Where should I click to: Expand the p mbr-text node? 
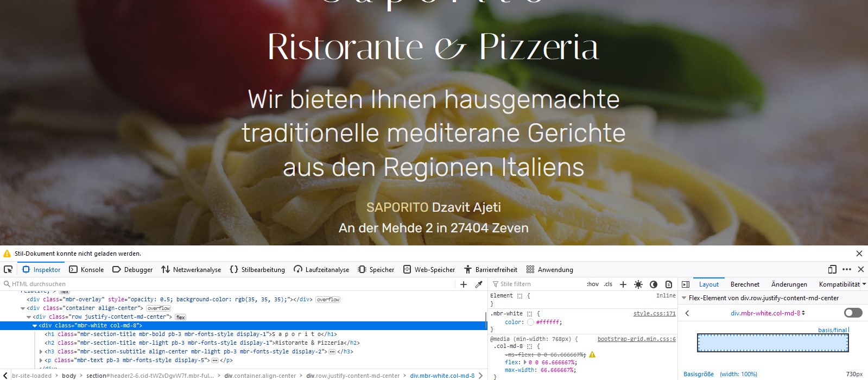coord(41,360)
